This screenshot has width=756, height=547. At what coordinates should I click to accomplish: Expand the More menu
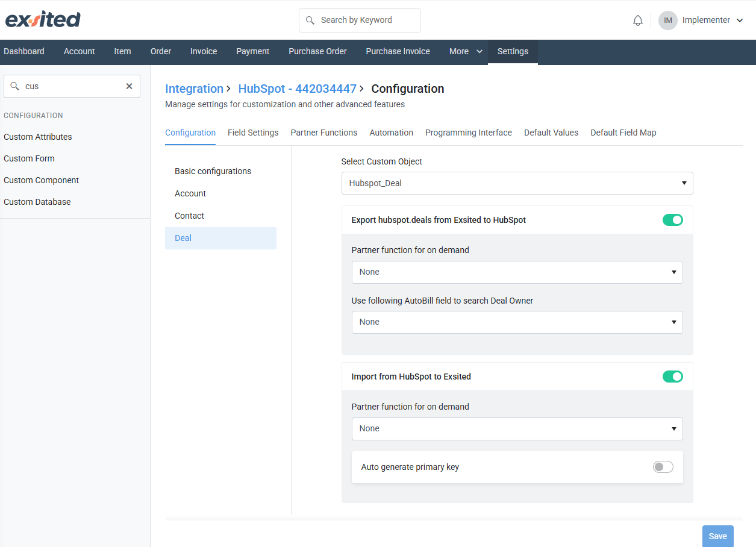coord(466,52)
